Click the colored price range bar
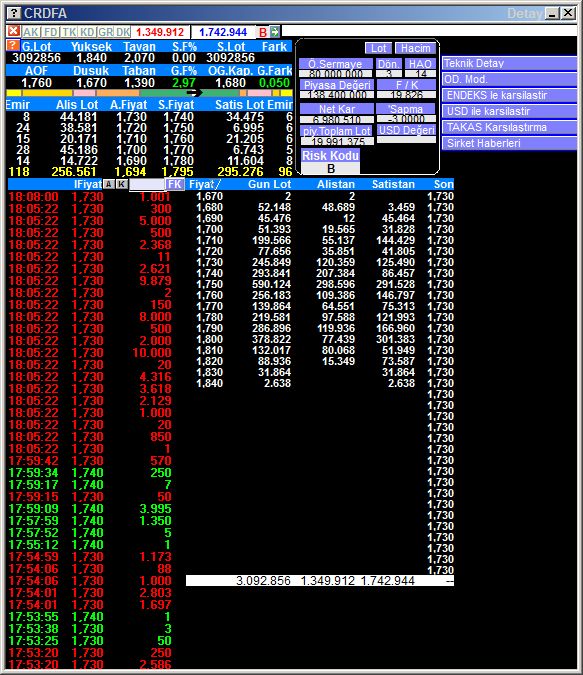 click(x=149, y=93)
